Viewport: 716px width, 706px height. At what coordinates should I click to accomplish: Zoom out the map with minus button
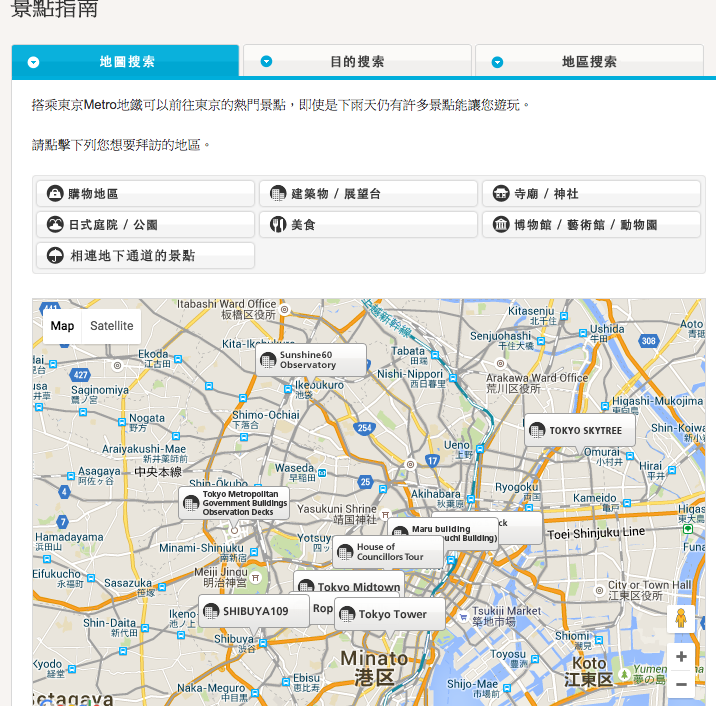tap(681, 684)
